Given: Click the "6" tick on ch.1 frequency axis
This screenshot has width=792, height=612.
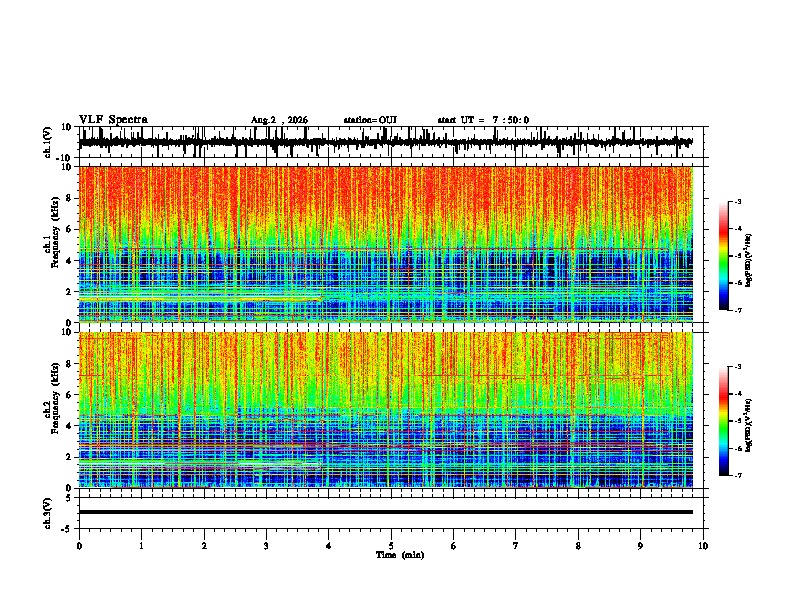Looking at the screenshot, I should [x=69, y=230].
